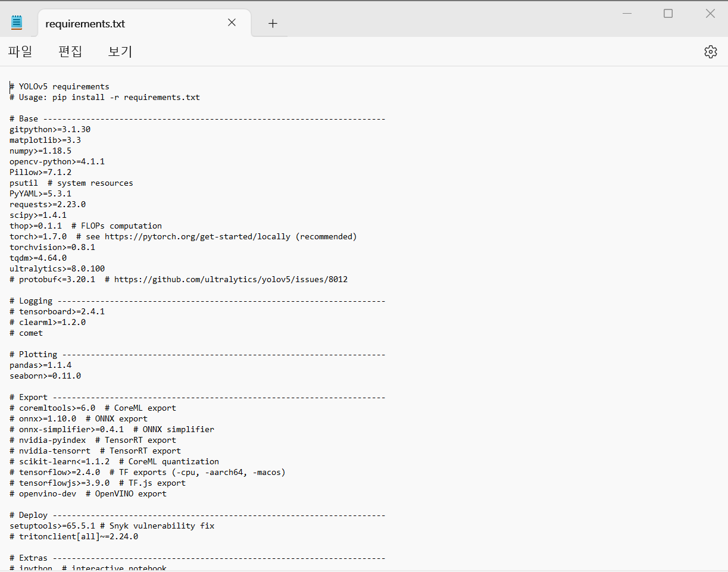This screenshot has width=728, height=572.
Task: Click the 'torchvision>=0.8.1' line
Action: pyautogui.click(x=52, y=247)
